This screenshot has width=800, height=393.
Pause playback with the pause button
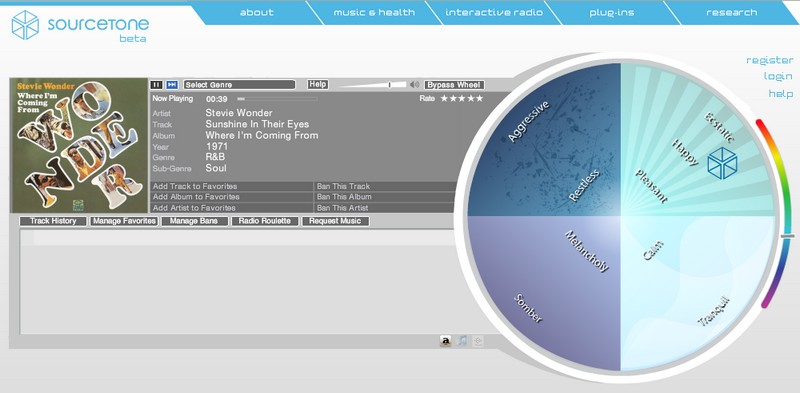point(156,85)
